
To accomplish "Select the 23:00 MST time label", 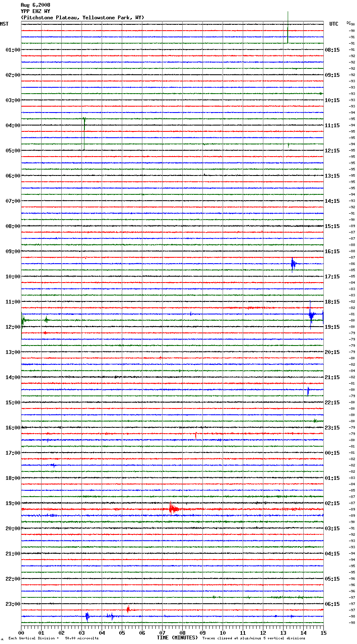I will (x=13, y=604).
